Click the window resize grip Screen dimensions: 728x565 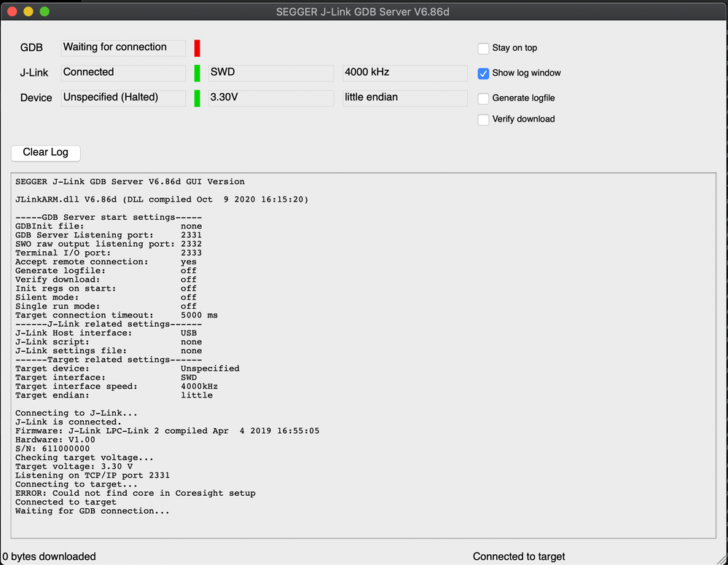[722, 559]
